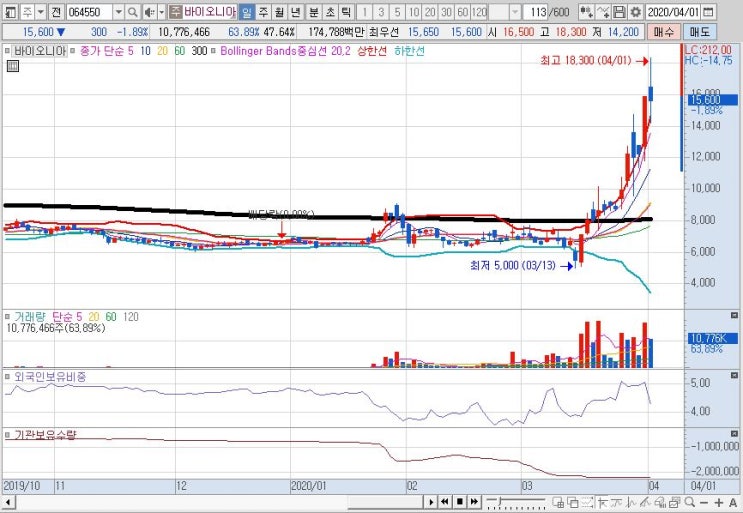
Task: Click the play replay button
Action: [x=431, y=502]
